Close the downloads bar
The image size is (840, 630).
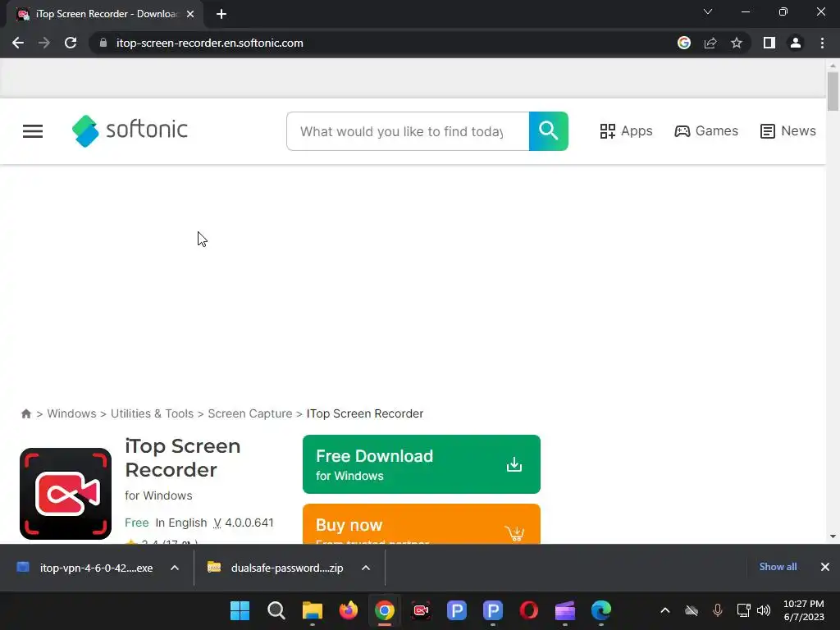[825, 567]
